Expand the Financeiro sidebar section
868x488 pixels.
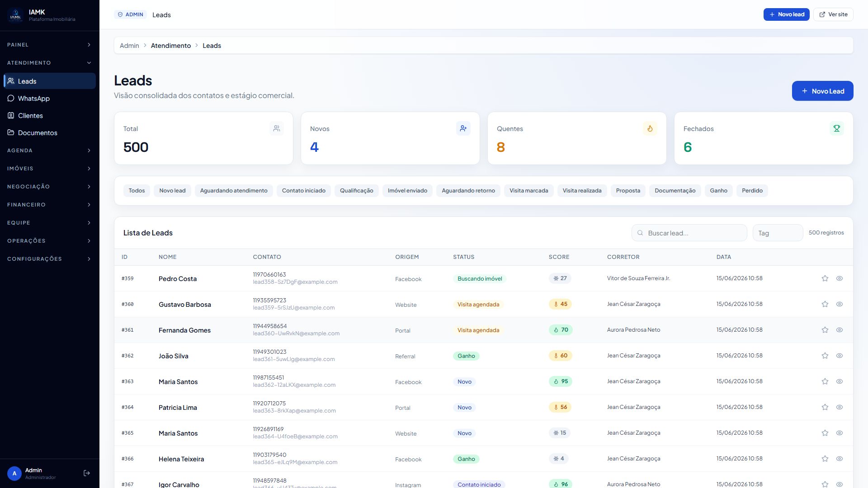(x=49, y=205)
